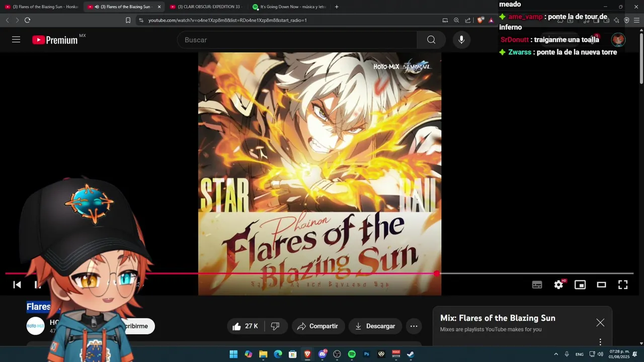The width and height of the screenshot is (644, 362).
Task: Open the YouTube account avatar menu
Action: coord(618,40)
